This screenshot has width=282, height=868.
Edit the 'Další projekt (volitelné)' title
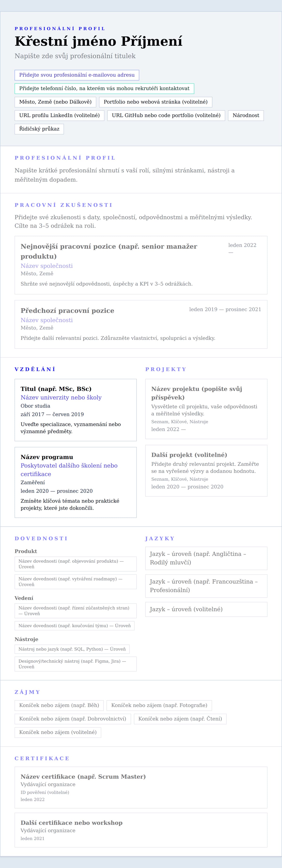click(189, 455)
